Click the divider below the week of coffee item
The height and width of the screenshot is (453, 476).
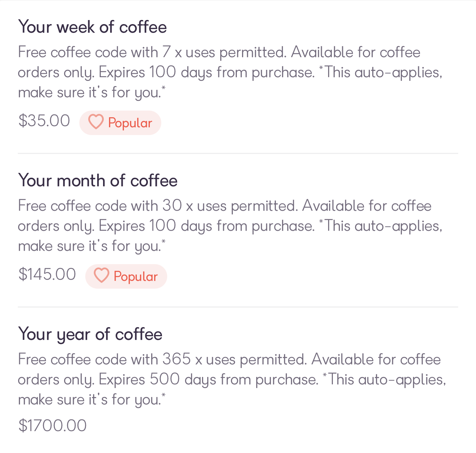point(238,153)
